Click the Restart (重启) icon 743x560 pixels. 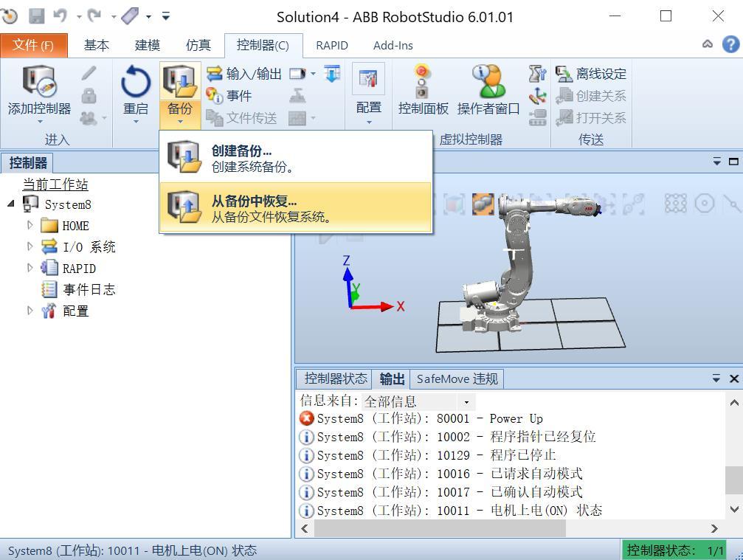pyautogui.click(x=136, y=81)
